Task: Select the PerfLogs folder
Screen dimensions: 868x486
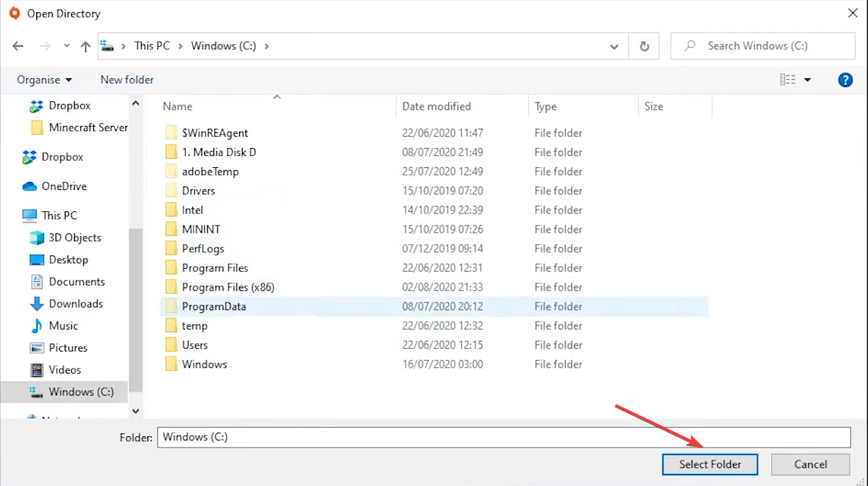Action: (x=203, y=248)
